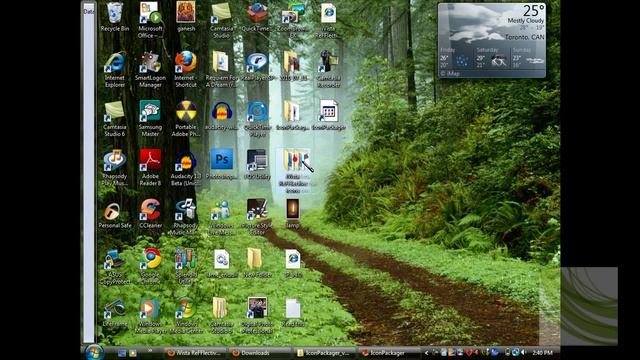
Task: Open the Firefox Internet - Shortcut icon
Action: (x=186, y=69)
